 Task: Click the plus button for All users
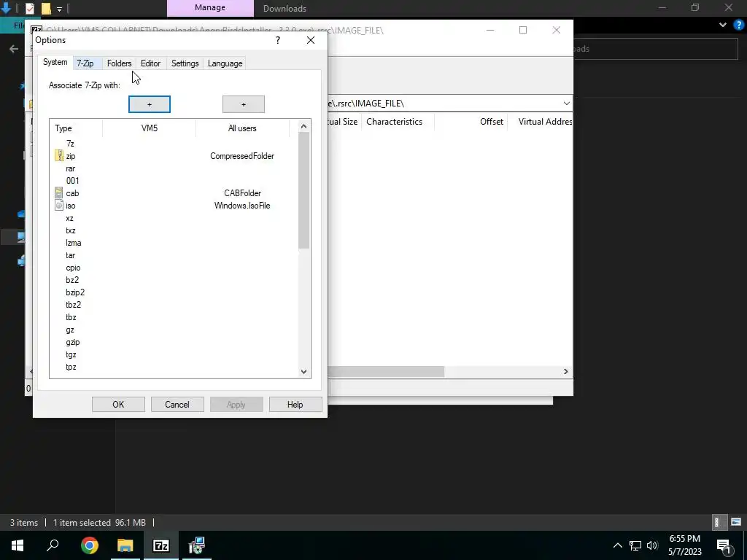pos(244,104)
